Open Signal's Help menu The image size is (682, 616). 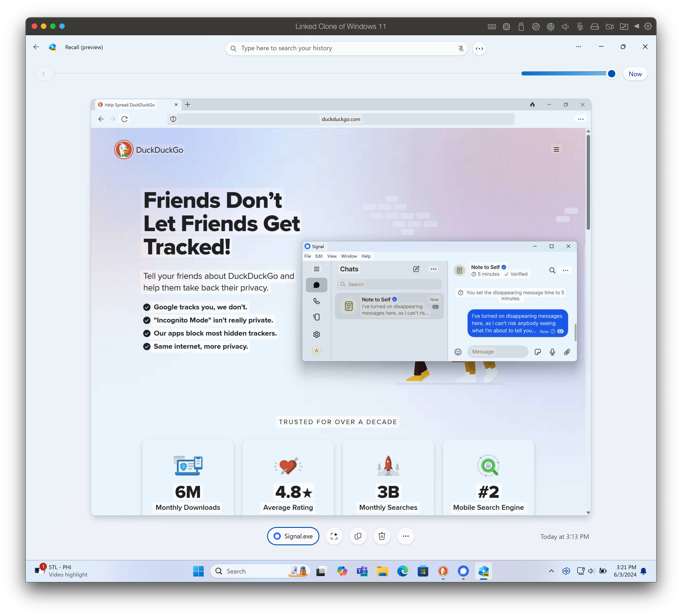pyautogui.click(x=366, y=256)
